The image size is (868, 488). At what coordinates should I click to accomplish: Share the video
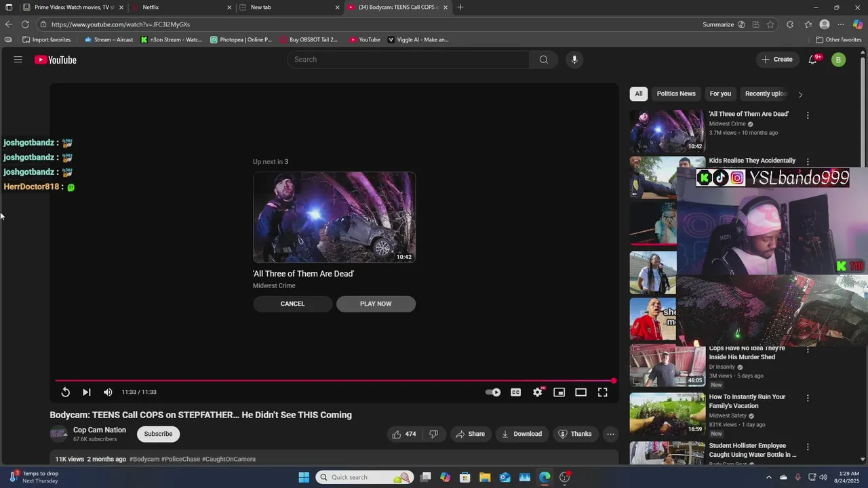coord(470,434)
